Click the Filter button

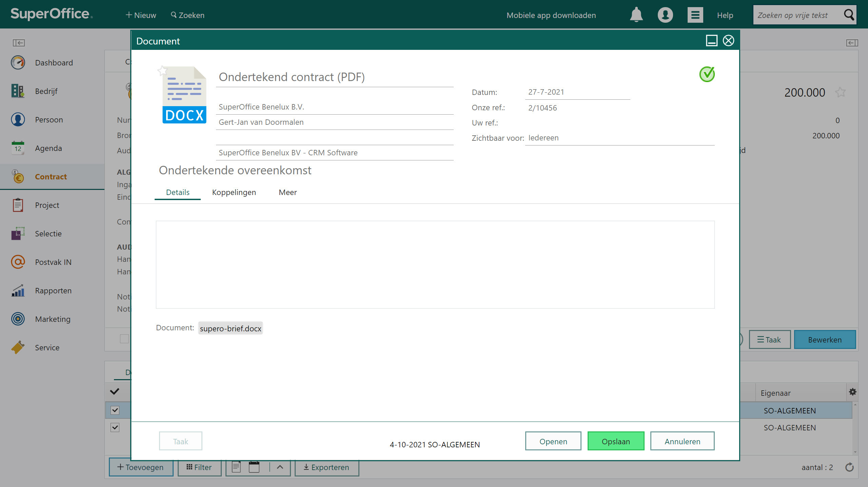click(199, 467)
